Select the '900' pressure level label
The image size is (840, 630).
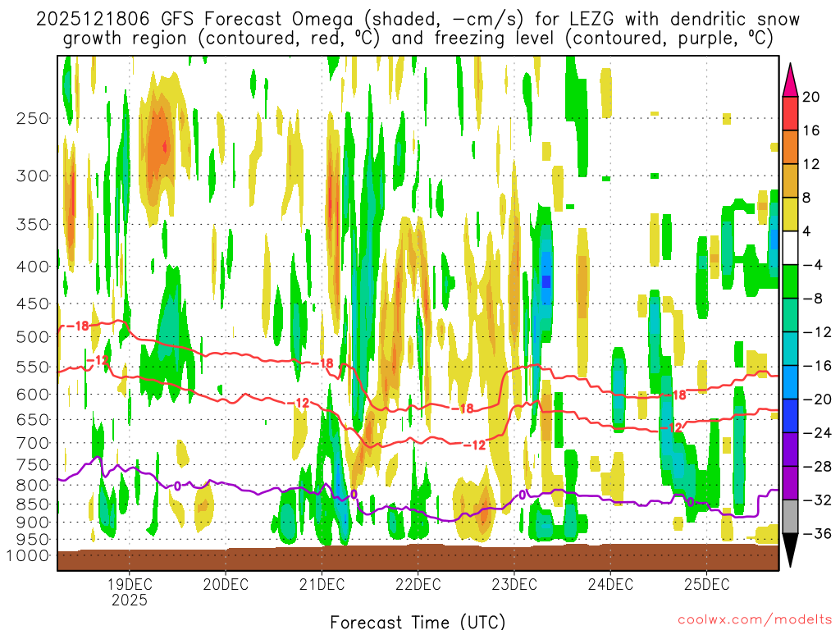pos(33,523)
